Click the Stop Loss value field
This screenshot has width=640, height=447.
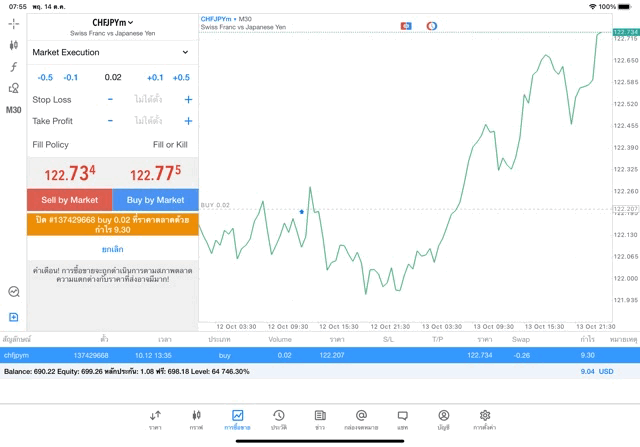click(149, 99)
